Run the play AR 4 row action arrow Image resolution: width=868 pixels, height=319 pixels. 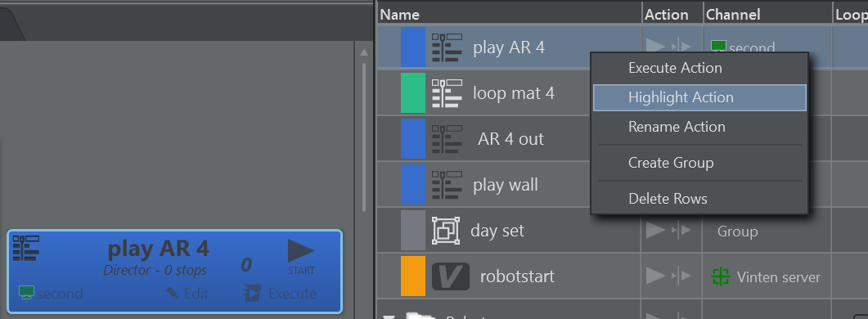click(x=655, y=46)
